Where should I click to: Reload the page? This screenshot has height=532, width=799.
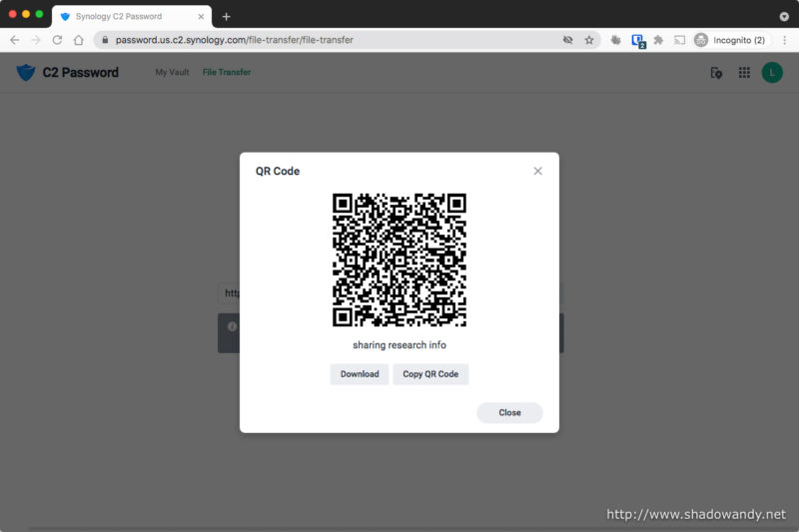coord(57,40)
